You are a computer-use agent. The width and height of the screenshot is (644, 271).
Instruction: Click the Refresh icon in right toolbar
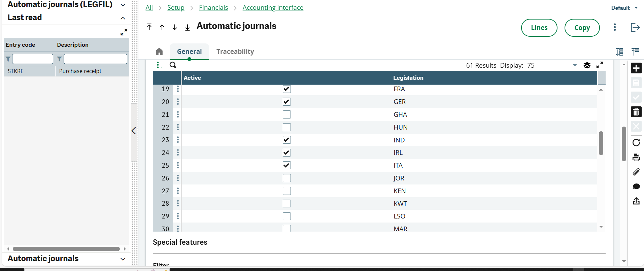point(636,142)
